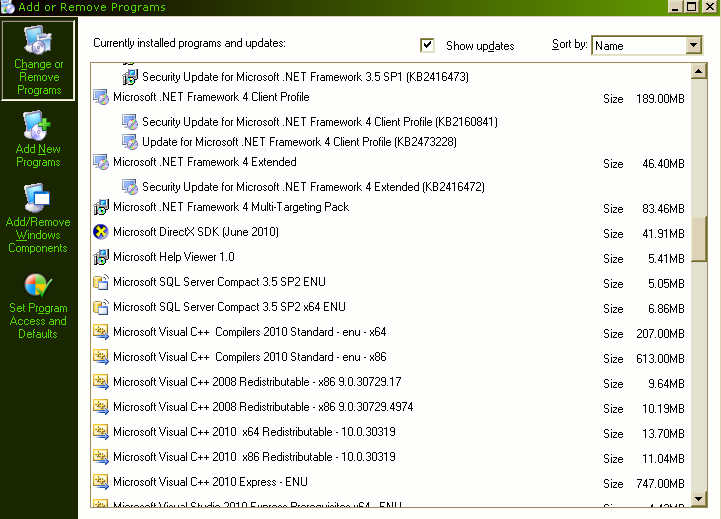
Task: Click the Multi-Targeting Pack installer icon
Action: [x=101, y=207]
